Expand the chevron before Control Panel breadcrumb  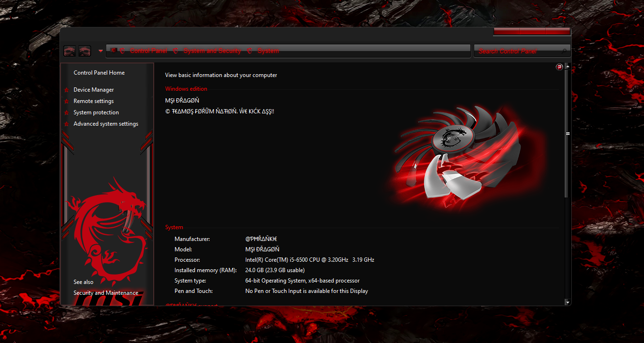tap(122, 51)
